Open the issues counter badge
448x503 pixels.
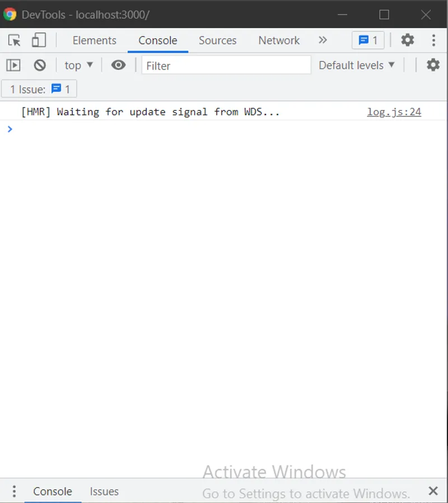coord(368,40)
